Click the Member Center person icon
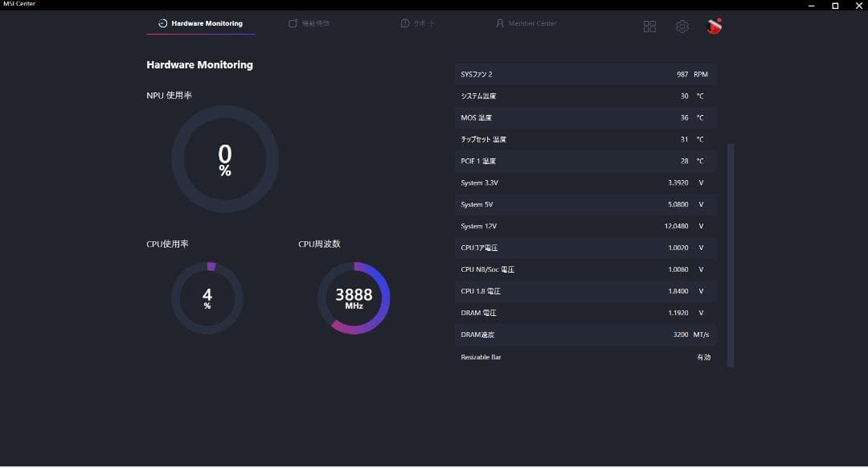The image size is (868, 468). (x=500, y=24)
